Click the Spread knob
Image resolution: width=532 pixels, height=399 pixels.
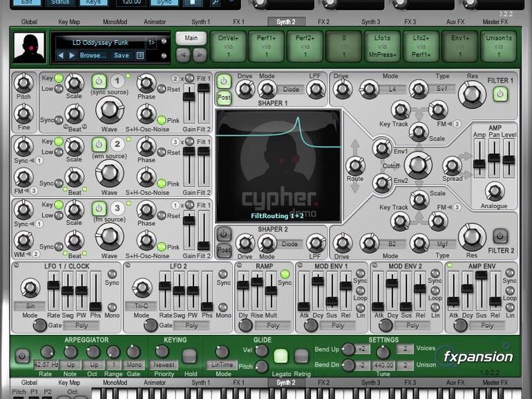(452, 166)
